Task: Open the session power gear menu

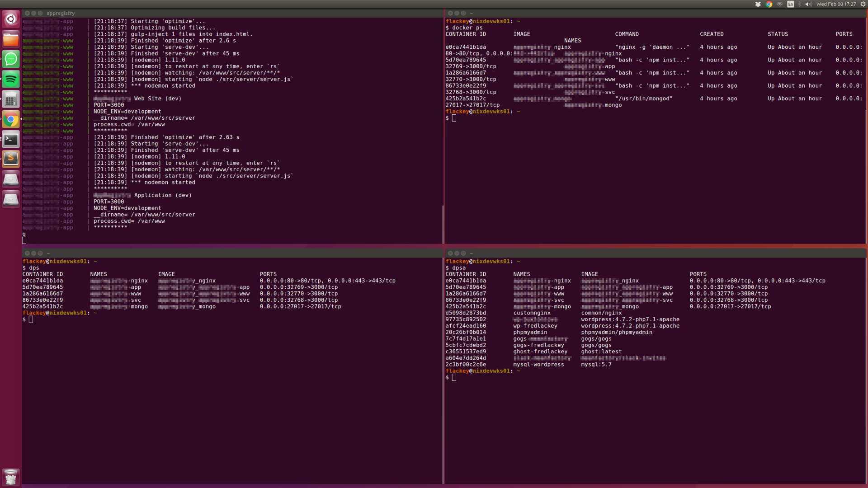Action: pos(863,4)
